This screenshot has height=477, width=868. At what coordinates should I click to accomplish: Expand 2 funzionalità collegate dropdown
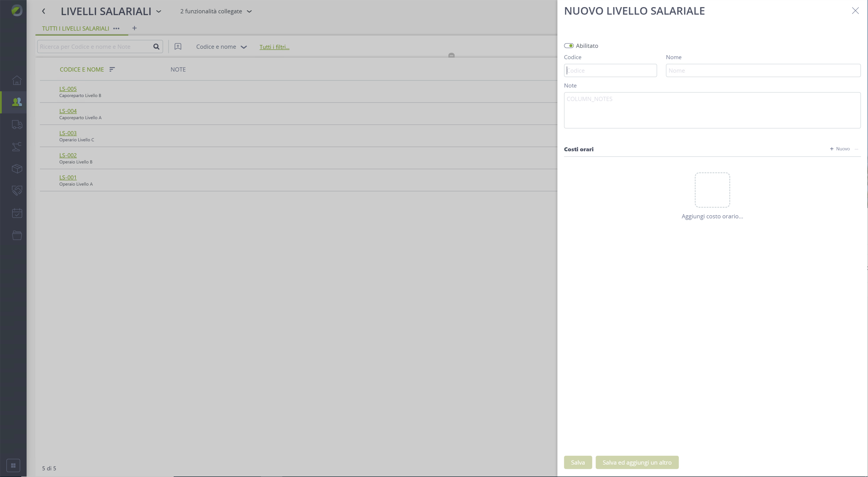click(x=216, y=12)
